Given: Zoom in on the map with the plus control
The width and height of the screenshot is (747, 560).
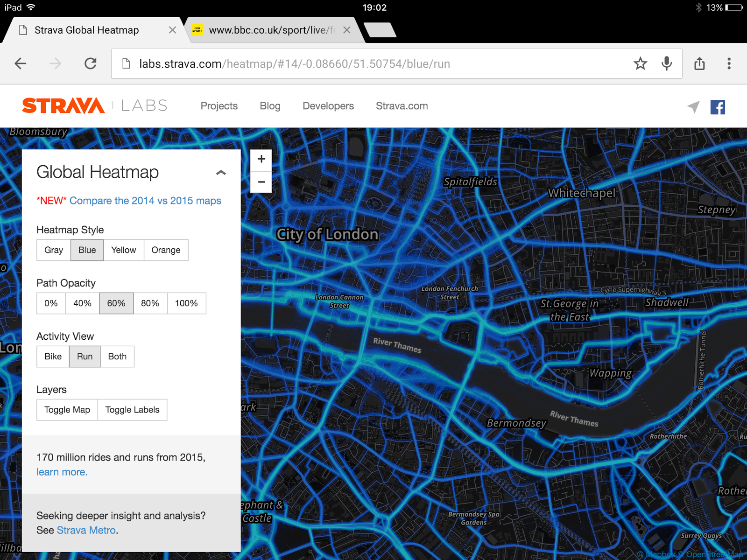Looking at the screenshot, I should (261, 159).
